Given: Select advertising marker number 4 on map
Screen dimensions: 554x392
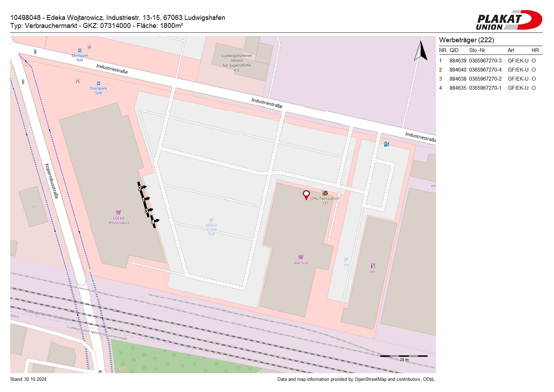Looking at the screenshot, I should pos(153,222).
